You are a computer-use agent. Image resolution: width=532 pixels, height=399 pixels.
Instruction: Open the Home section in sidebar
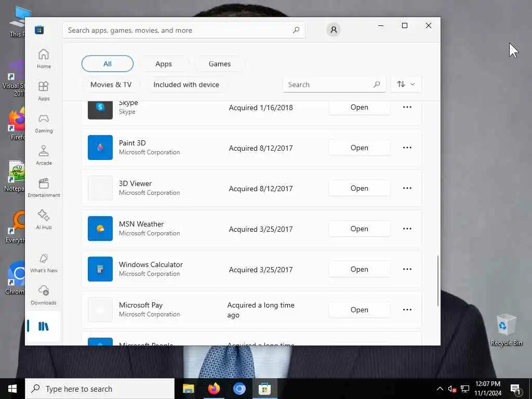tap(44, 59)
